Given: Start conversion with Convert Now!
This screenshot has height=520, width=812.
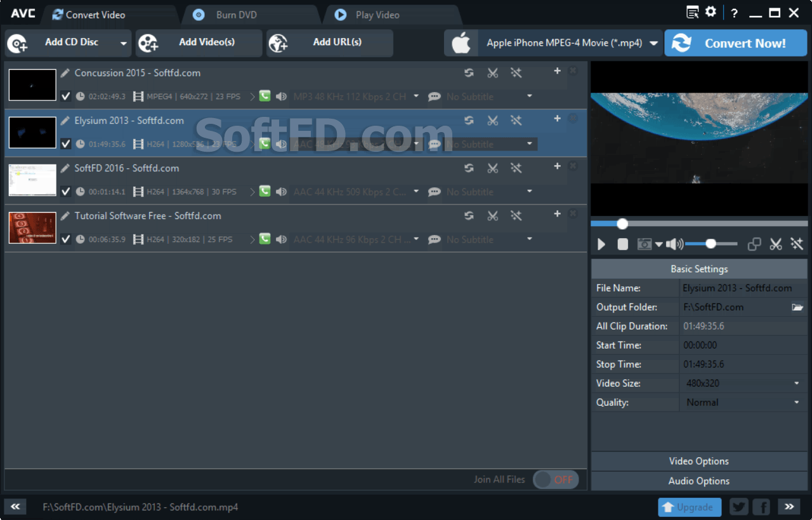Looking at the screenshot, I should point(736,43).
